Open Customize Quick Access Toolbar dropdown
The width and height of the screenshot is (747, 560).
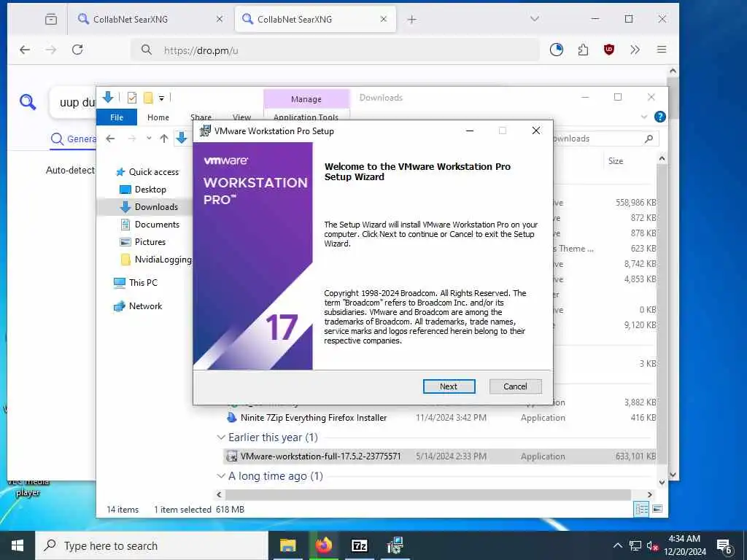[161, 98]
